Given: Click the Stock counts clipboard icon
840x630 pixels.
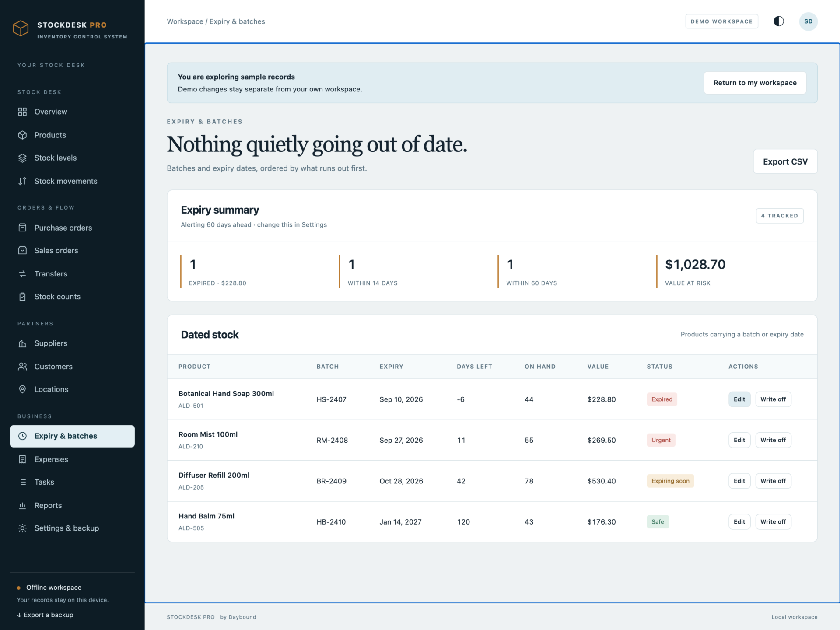Looking at the screenshot, I should (22, 297).
